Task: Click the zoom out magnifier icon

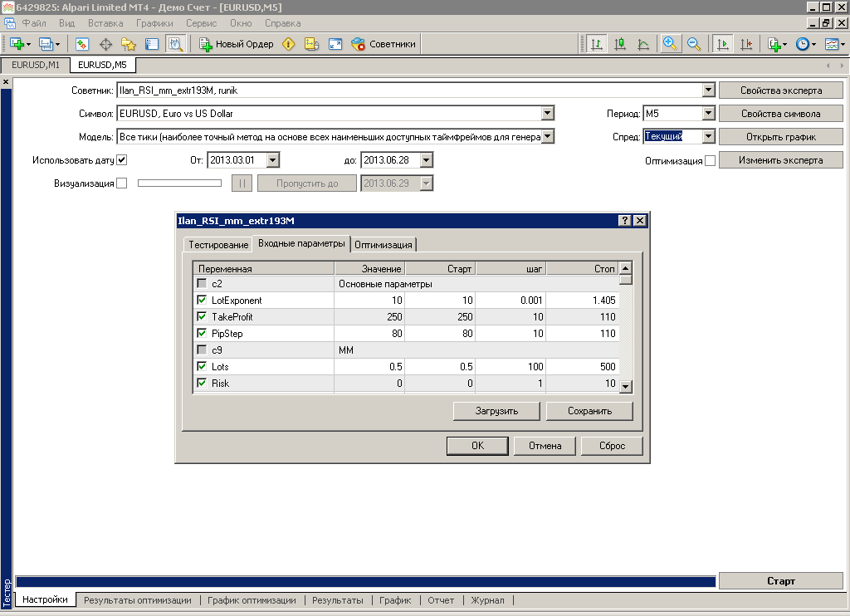Action: pyautogui.click(x=693, y=44)
